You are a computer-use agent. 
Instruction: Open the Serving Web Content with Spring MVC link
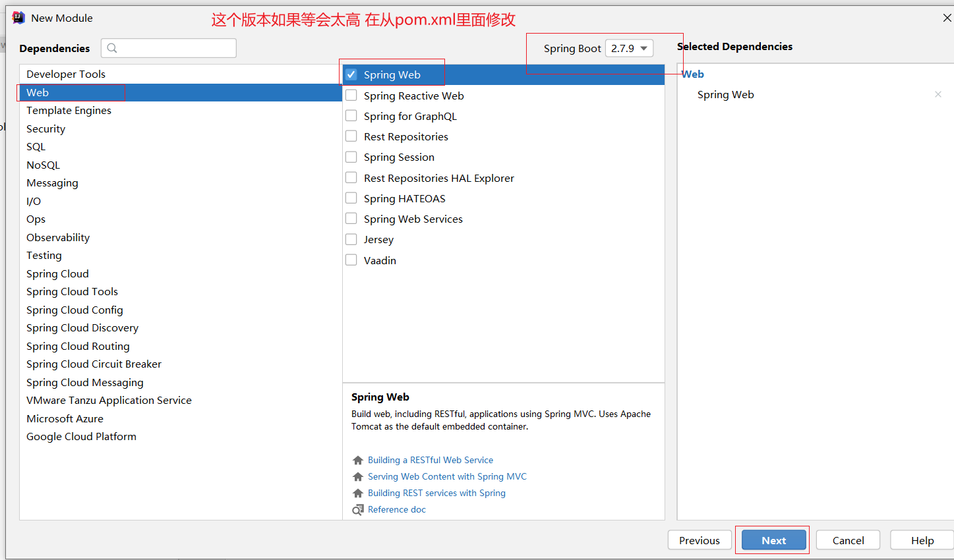click(x=447, y=477)
